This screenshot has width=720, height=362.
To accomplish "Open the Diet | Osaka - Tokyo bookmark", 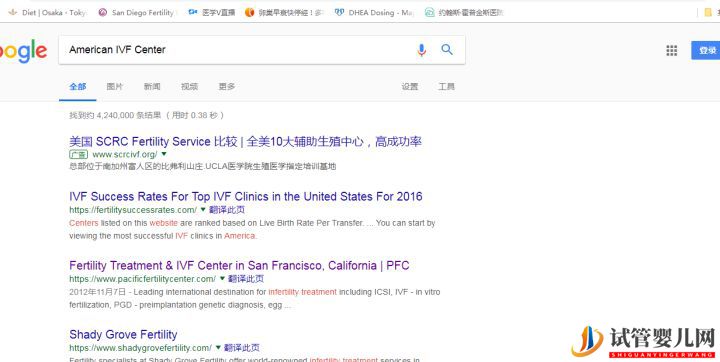I will coord(48,13).
